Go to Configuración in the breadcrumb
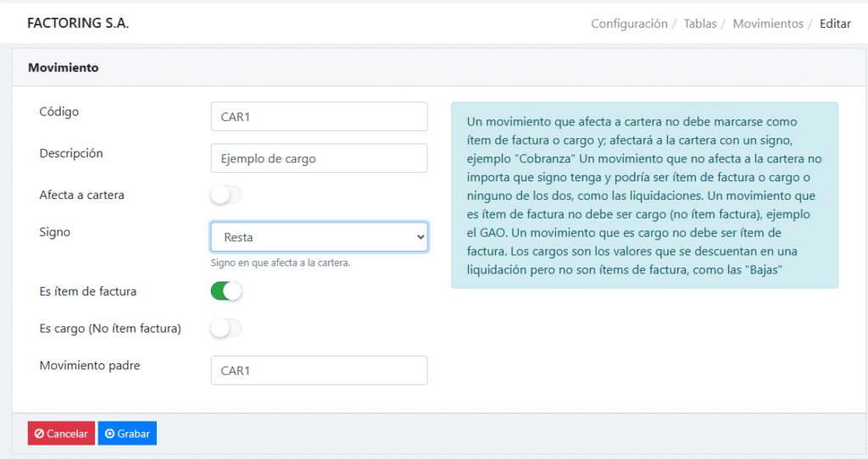 point(629,24)
